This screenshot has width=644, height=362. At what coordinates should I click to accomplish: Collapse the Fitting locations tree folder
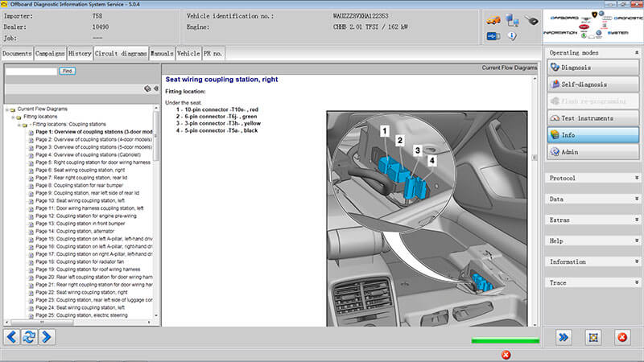[x=13, y=117]
